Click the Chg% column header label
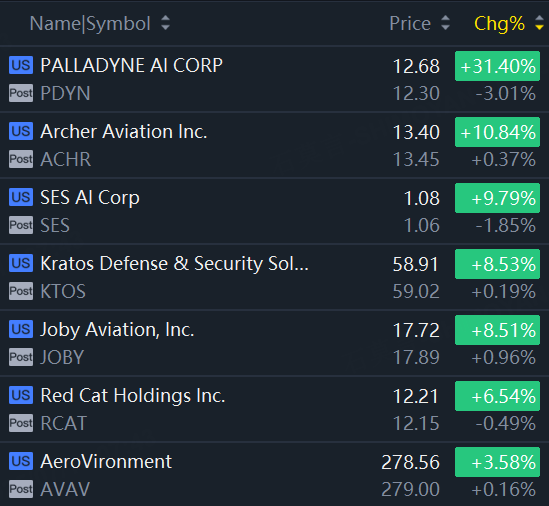The width and height of the screenshot is (549, 506). [499, 24]
